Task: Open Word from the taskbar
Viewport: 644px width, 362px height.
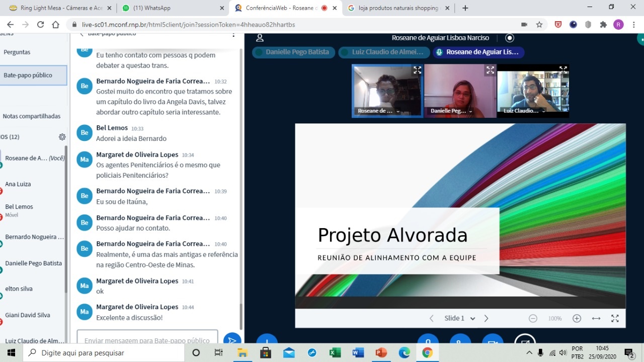Action: point(358,352)
